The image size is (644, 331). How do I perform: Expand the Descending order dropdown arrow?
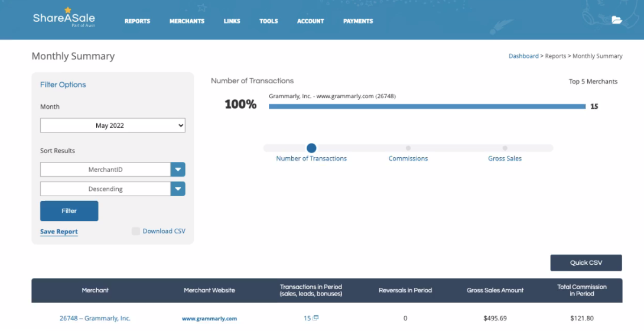coord(178,189)
